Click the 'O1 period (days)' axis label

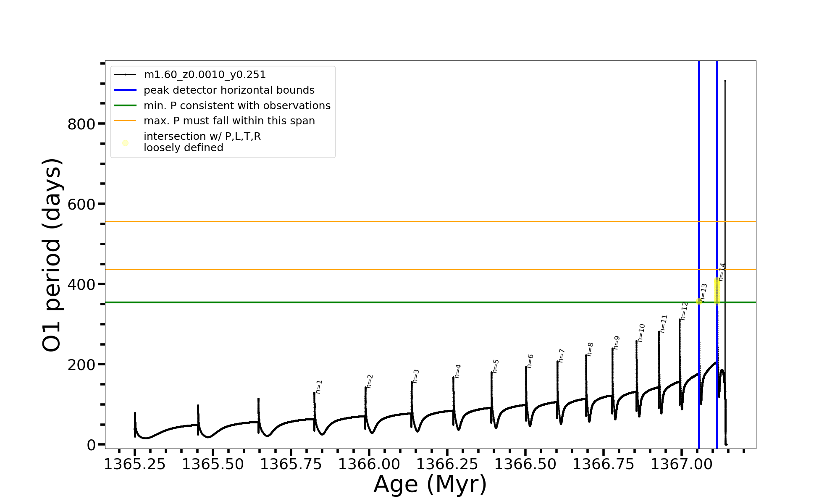point(52,255)
